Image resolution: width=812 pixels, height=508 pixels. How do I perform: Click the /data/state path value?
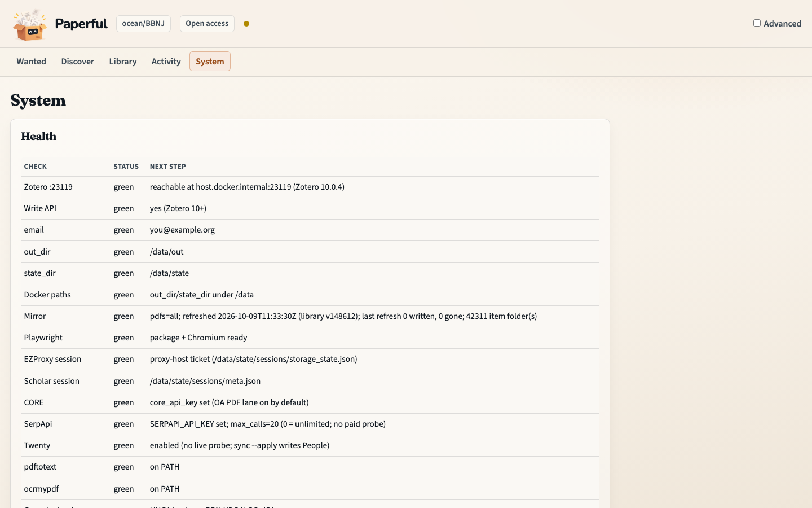(169, 273)
